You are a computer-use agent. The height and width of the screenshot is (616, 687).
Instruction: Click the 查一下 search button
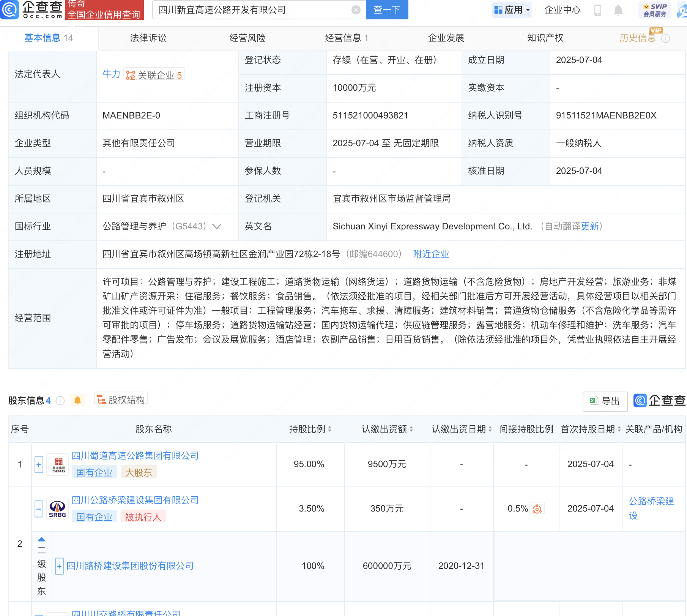pos(386,9)
